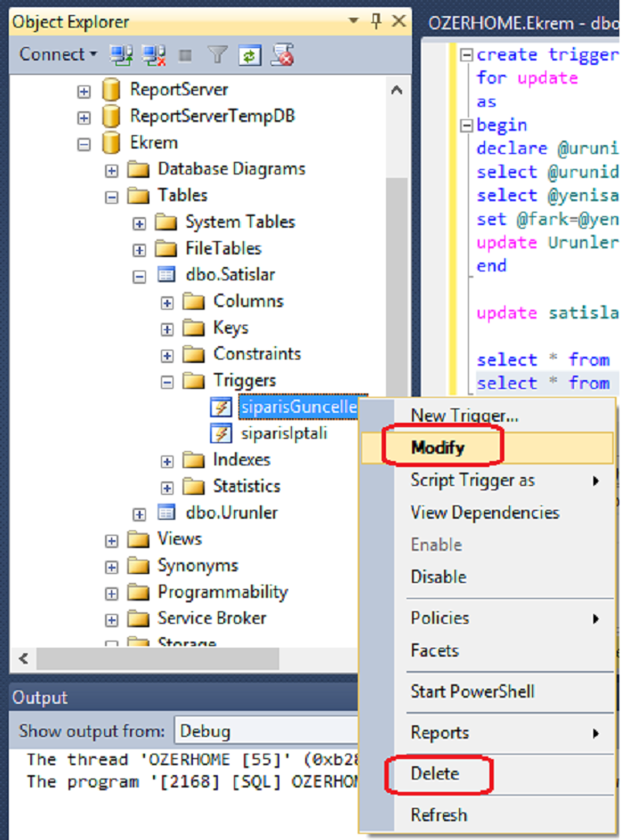Image resolution: width=621 pixels, height=840 pixels.
Task: Expand the ReportServer database node
Action: (84, 90)
